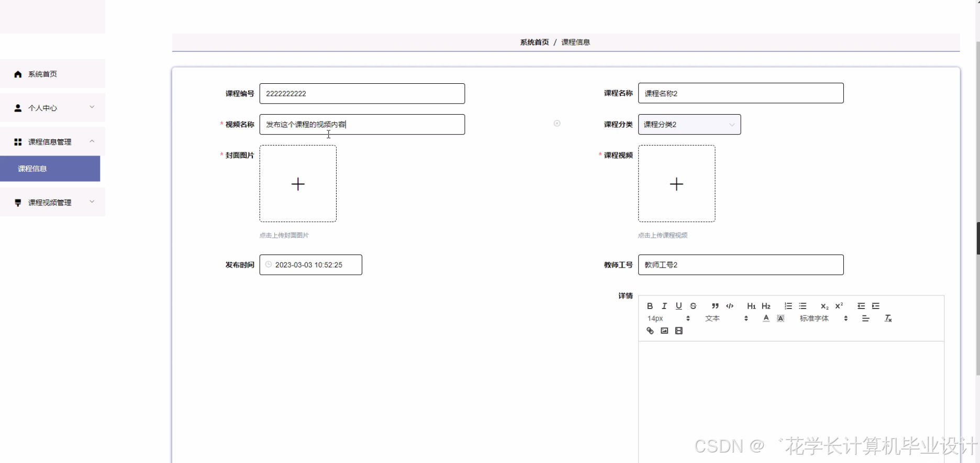The width and height of the screenshot is (980, 463).
Task: Collapse the 课程信息管理 menu
Action: coord(52,142)
